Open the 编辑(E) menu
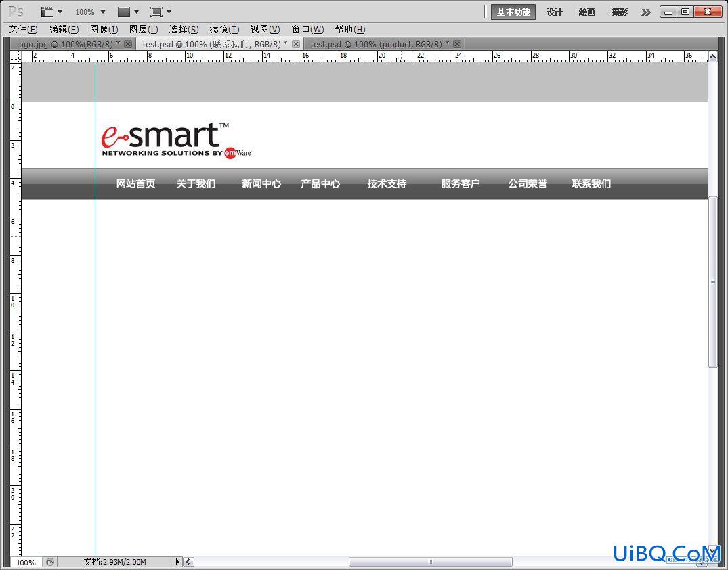Viewport: 728px width, 570px height. 64,29
